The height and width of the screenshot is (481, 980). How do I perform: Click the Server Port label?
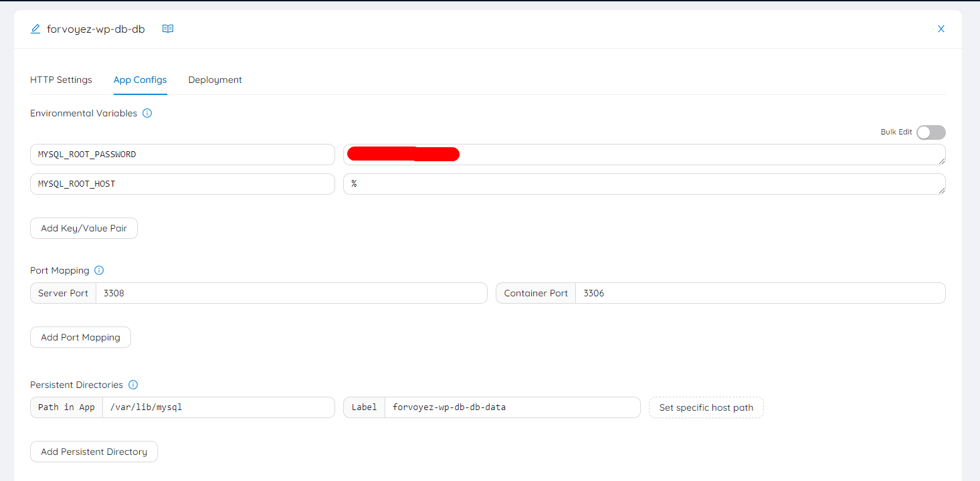coord(63,293)
